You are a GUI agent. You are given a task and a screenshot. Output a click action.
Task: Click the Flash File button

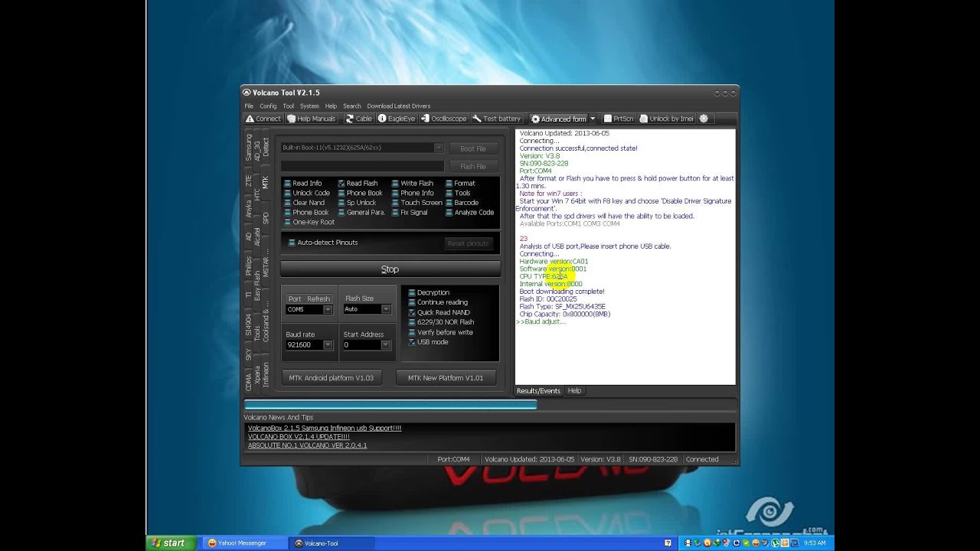472,166
